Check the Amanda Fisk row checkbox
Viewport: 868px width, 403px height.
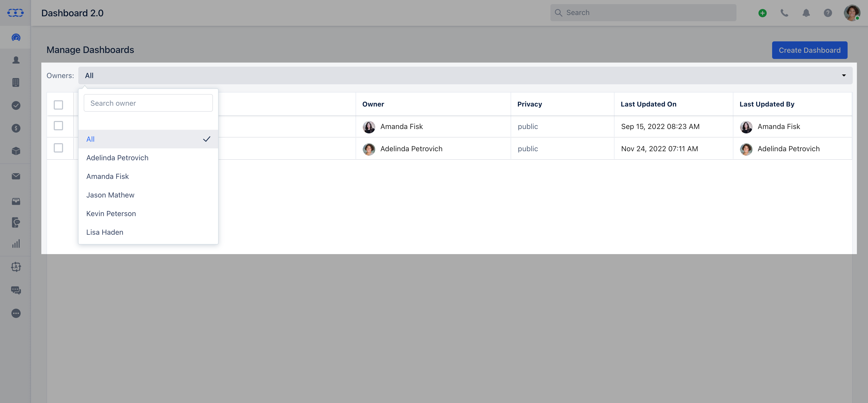58,126
